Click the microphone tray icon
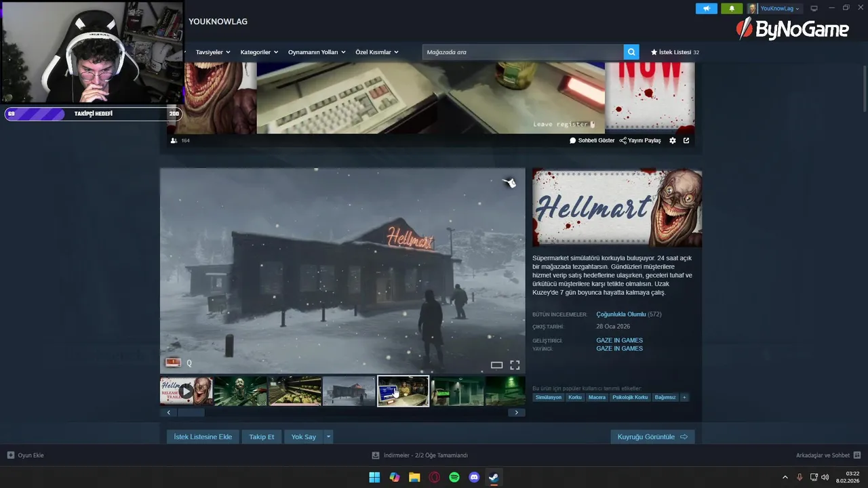Screen dimensions: 868x488 pyautogui.click(x=800, y=477)
